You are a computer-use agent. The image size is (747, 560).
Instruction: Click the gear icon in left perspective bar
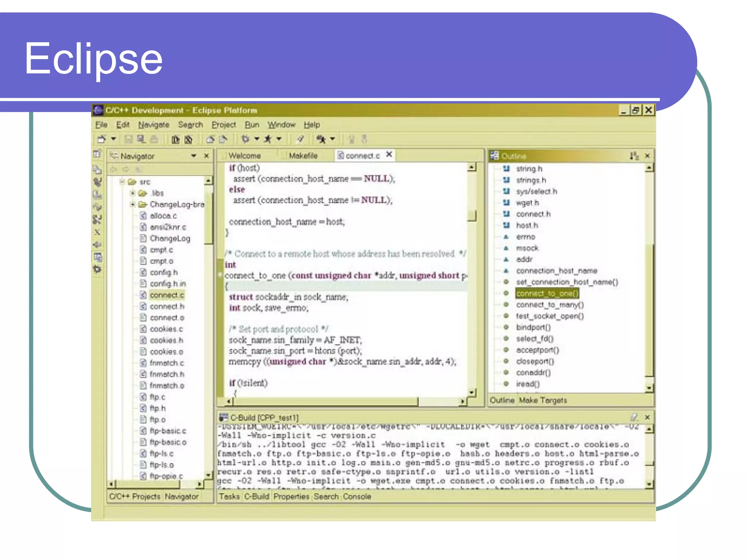[97, 269]
